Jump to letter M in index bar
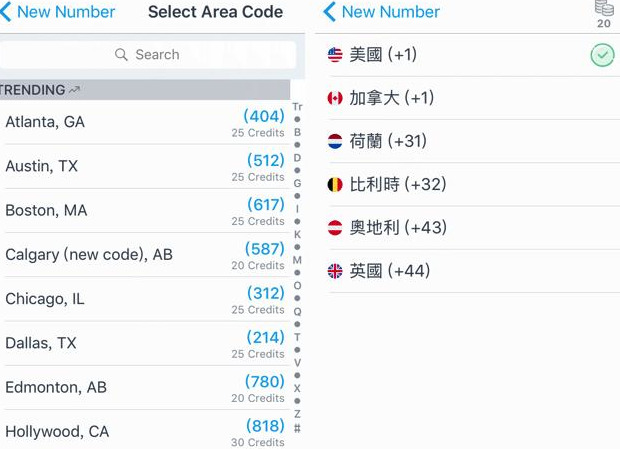Screen dimensions: 620x449 pyautogui.click(x=297, y=260)
